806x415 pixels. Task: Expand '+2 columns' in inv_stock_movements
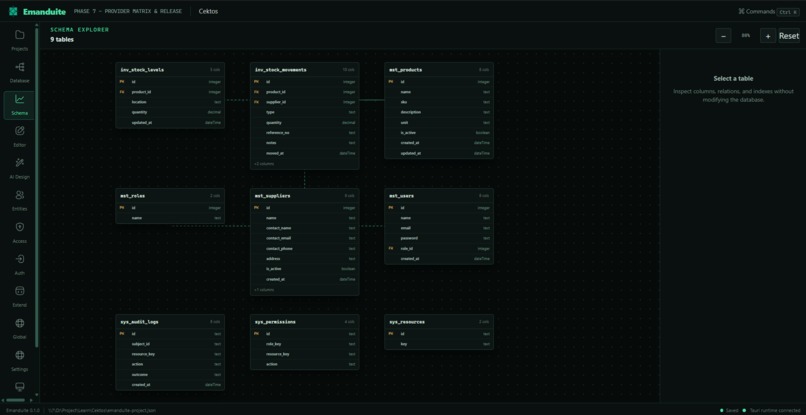[264, 164]
